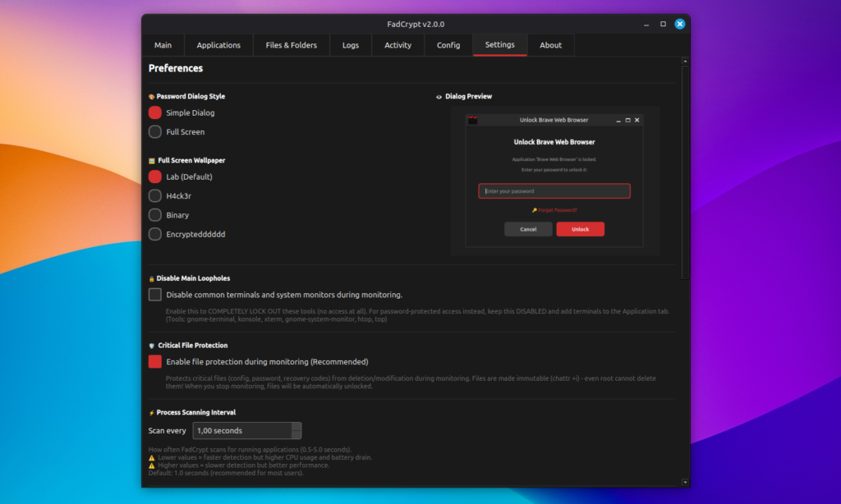Click the lightning bolt icon beside Process Scanning Interval

[152, 413]
